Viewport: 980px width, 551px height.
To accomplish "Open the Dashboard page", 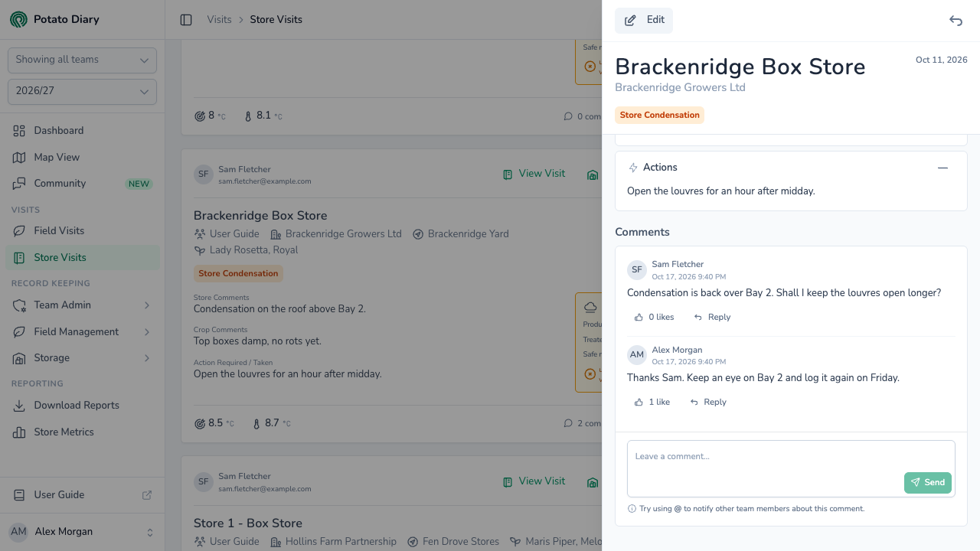I will click(x=82, y=130).
